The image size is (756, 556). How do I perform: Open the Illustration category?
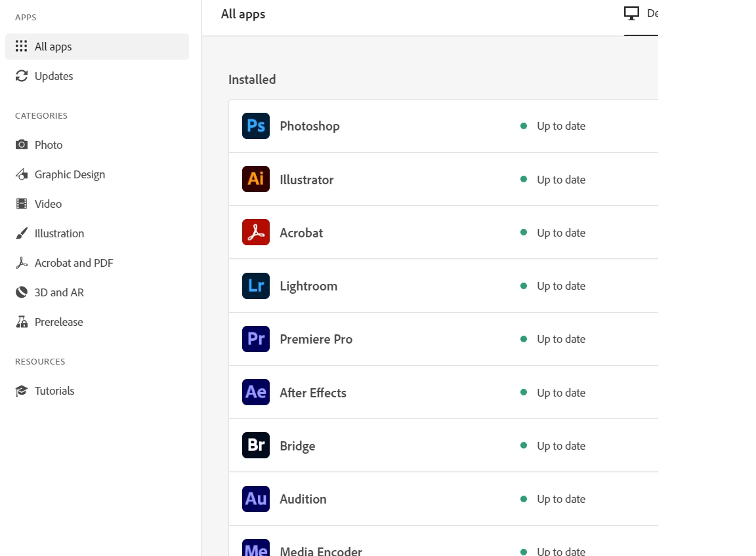pos(97,233)
